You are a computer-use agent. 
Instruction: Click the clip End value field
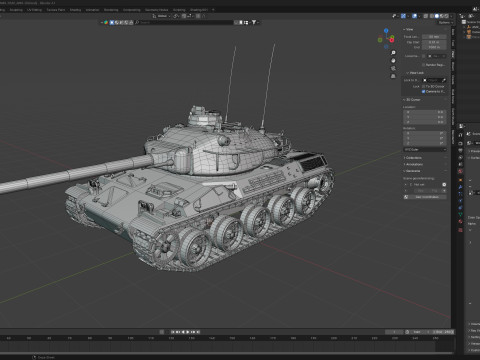tap(434, 47)
